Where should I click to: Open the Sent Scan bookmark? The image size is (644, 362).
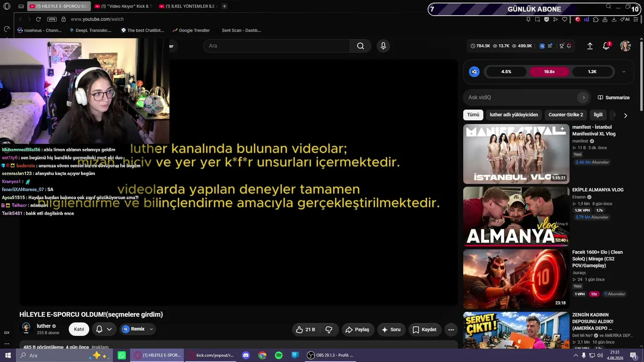coord(241,30)
